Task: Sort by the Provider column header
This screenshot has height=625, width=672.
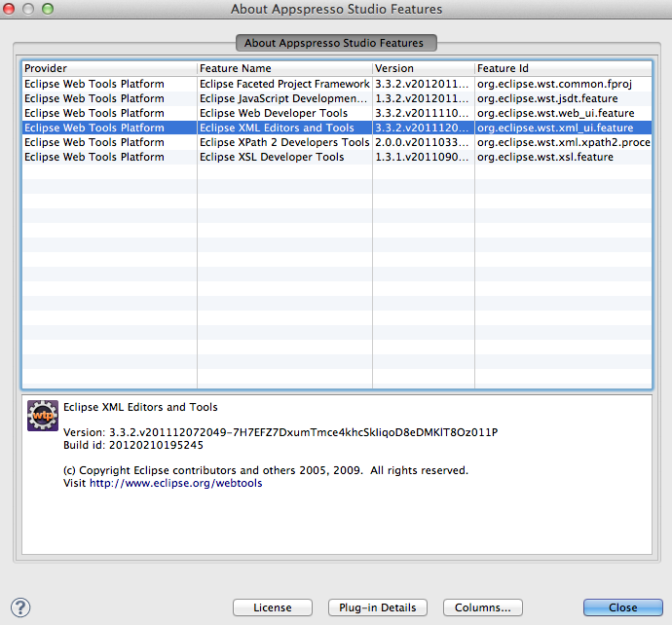Action: click(x=109, y=68)
